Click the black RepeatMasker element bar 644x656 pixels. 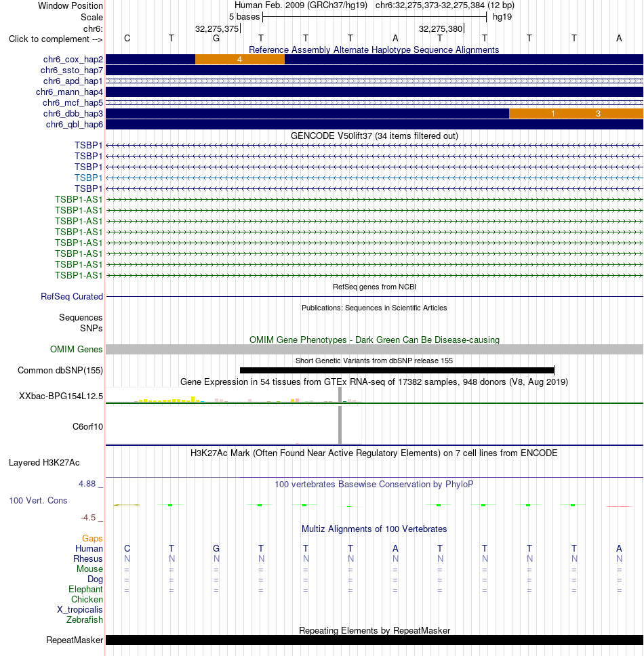[x=374, y=640]
